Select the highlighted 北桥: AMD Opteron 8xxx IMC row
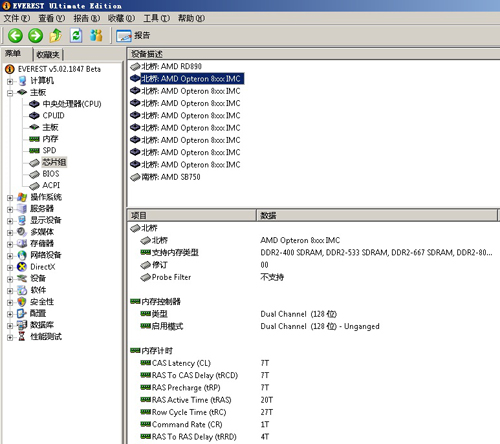500x444 pixels. click(x=187, y=79)
